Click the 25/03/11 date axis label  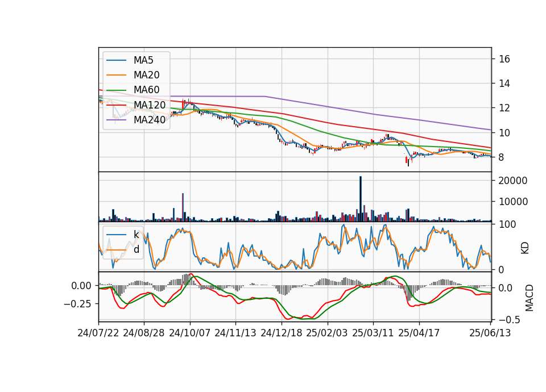pos(373,333)
